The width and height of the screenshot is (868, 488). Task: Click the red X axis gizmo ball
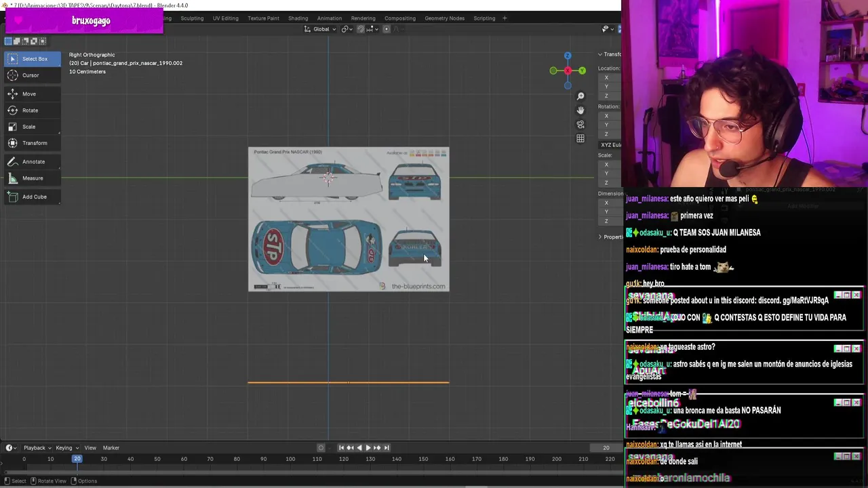(568, 70)
